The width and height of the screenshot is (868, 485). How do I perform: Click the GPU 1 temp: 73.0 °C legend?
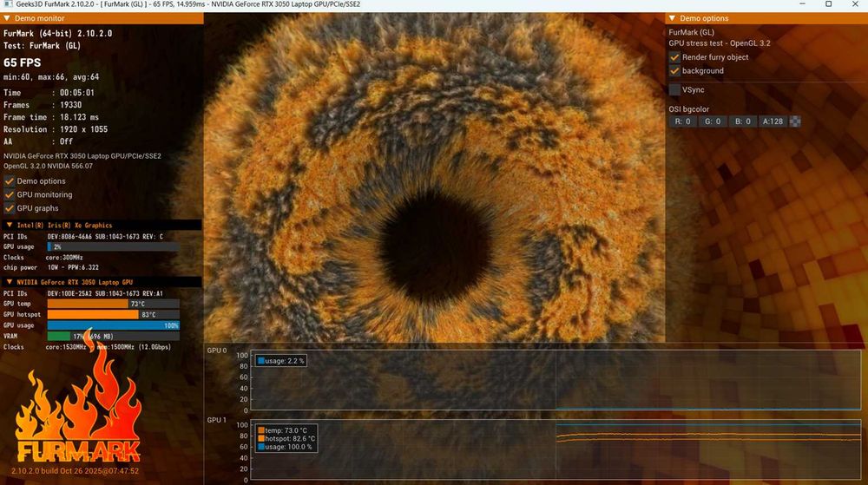tap(282, 430)
